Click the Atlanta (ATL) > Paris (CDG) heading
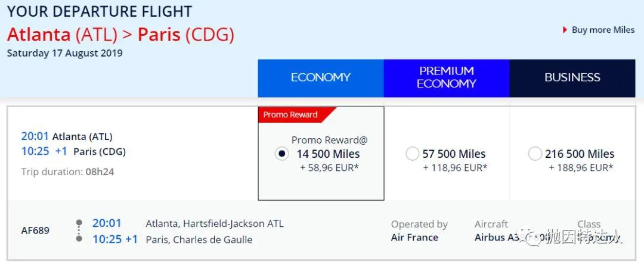 pos(120,34)
